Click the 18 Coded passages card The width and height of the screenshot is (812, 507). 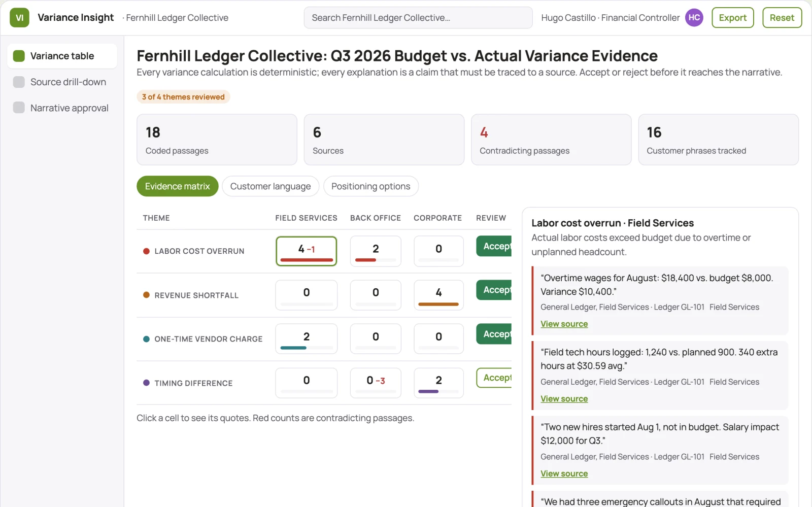click(217, 140)
